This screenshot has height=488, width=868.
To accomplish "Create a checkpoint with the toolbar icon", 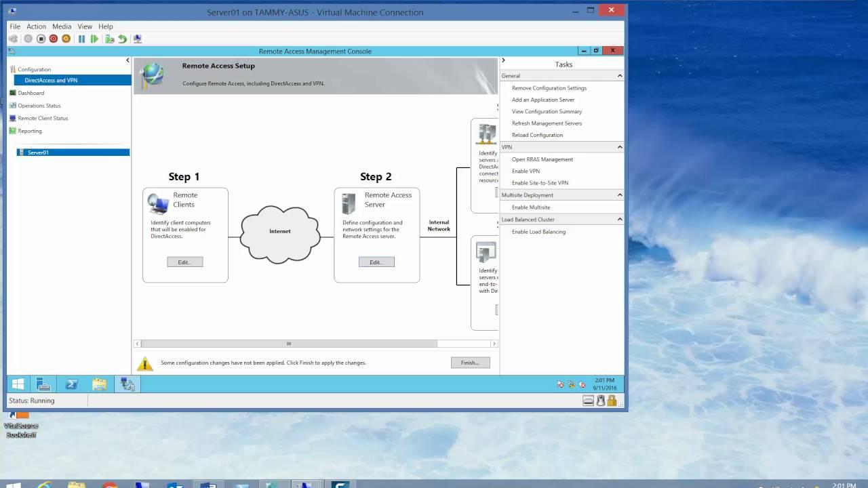I will click(110, 39).
